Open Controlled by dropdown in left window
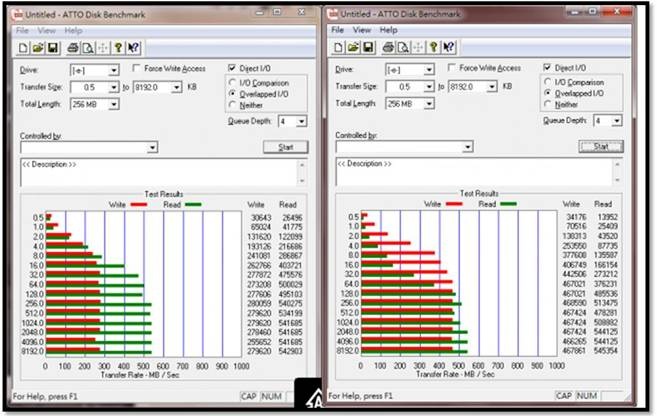The image size is (657, 416). [152, 147]
